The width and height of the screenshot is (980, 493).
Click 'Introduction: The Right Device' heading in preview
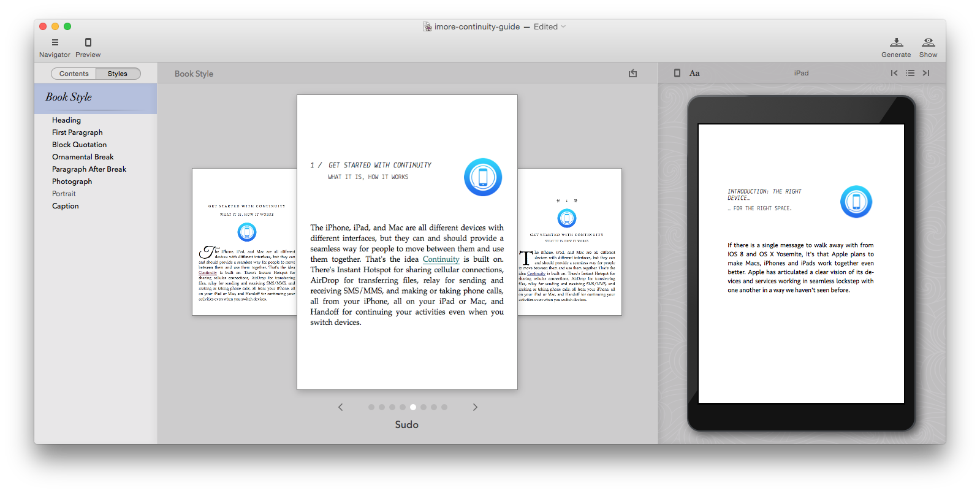pyautogui.click(x=764, y=194)
